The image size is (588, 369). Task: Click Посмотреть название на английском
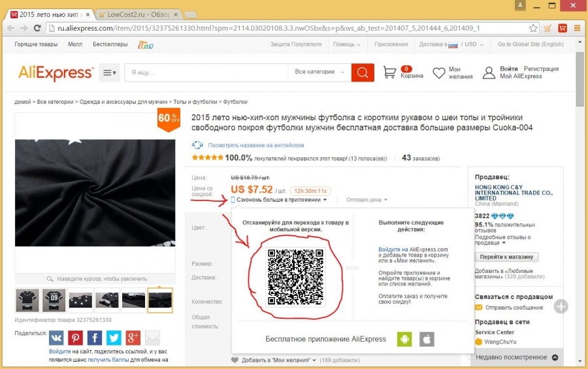255,145
